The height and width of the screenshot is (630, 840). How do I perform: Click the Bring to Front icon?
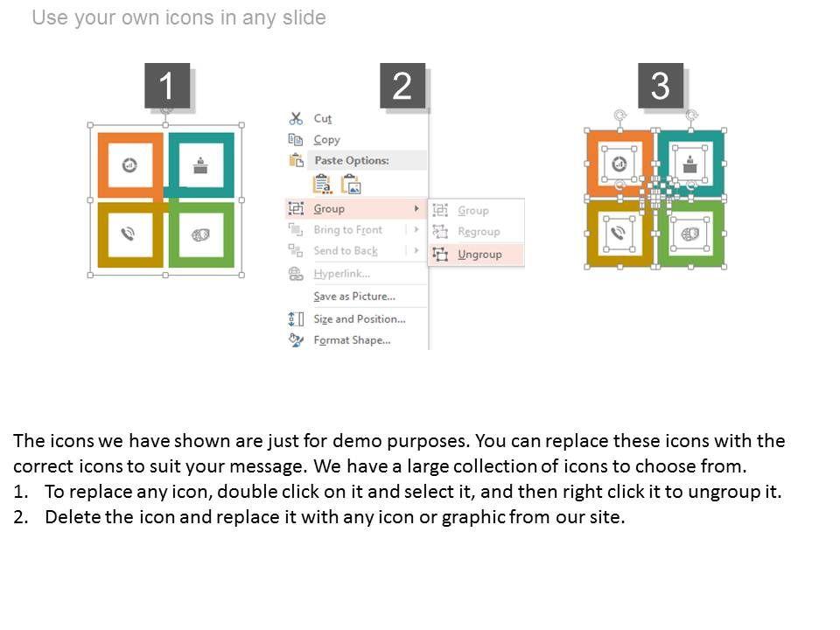pos(296,230)
